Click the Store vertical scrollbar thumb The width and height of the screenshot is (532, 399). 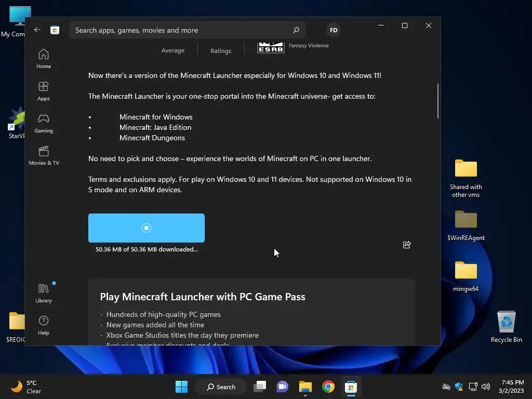[438, 101]
